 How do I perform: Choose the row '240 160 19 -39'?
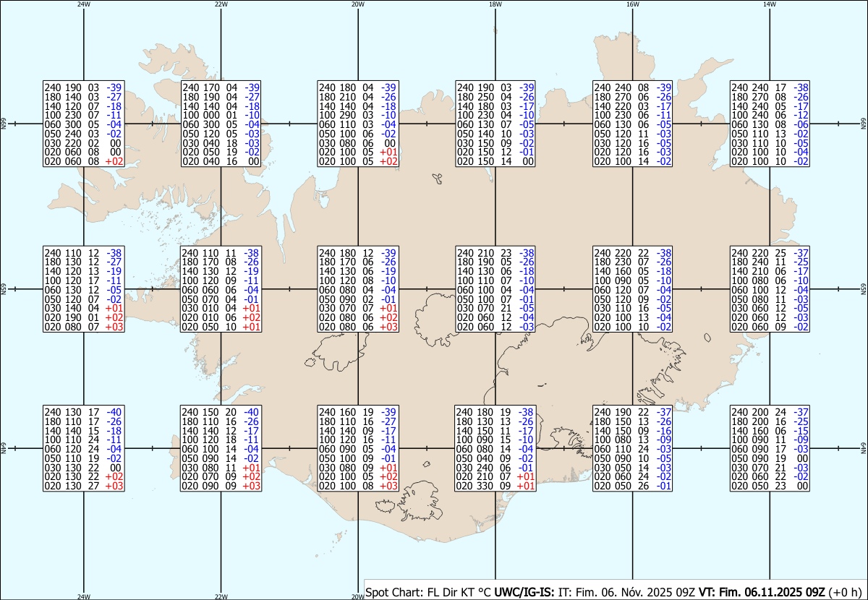click(x=358, y=411)
